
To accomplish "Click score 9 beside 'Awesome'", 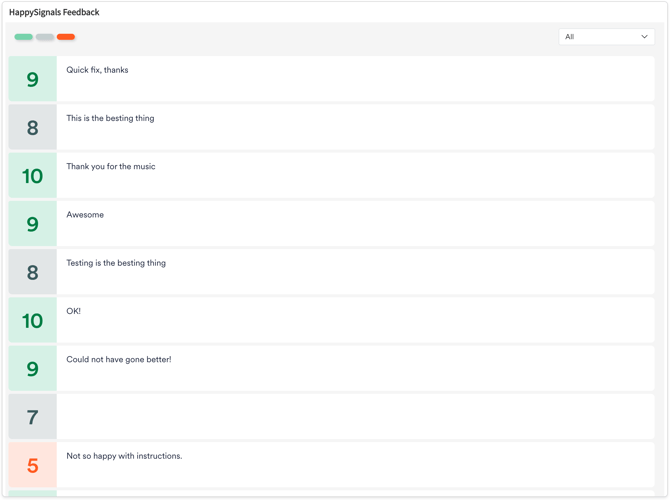I will tap(32, 224).
